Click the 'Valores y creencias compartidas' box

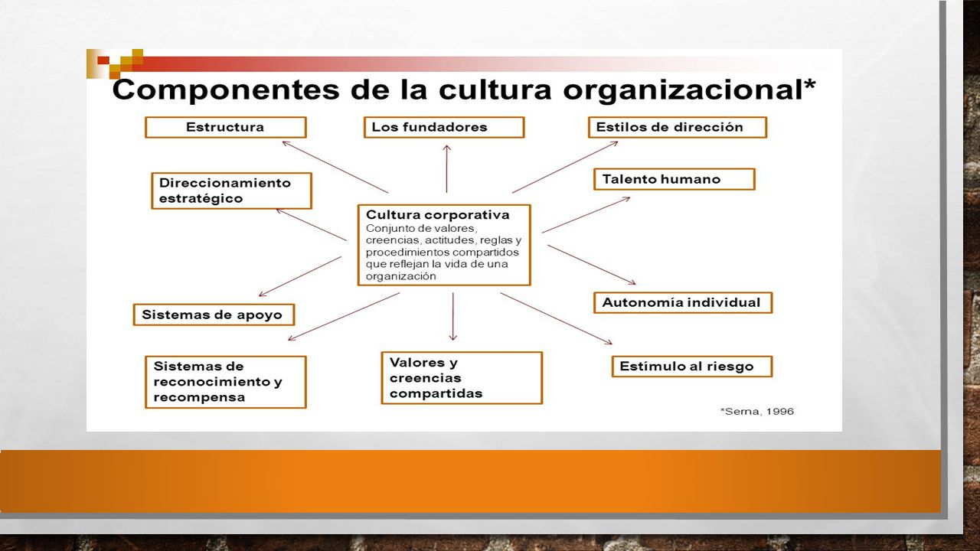point(462,378)
